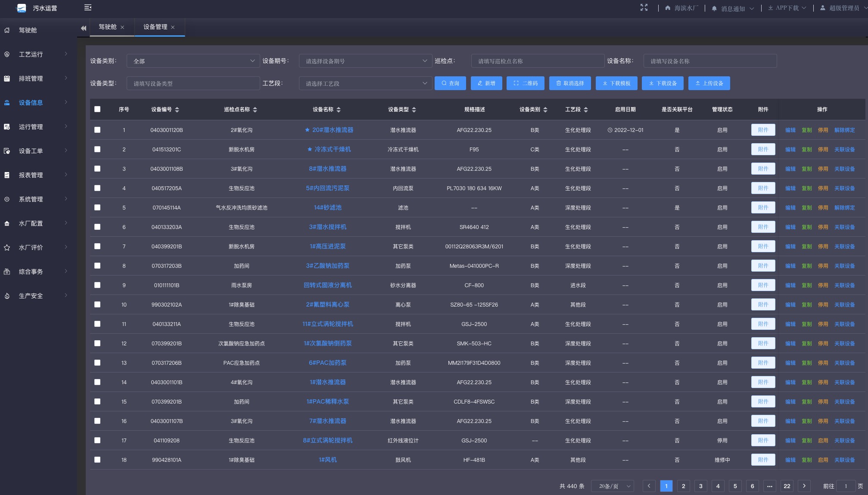The width and height of the screenshot is (868, 495).
Task: Expand the 工艺运行 sidebar menu chevron
Action: pos(66,54)
